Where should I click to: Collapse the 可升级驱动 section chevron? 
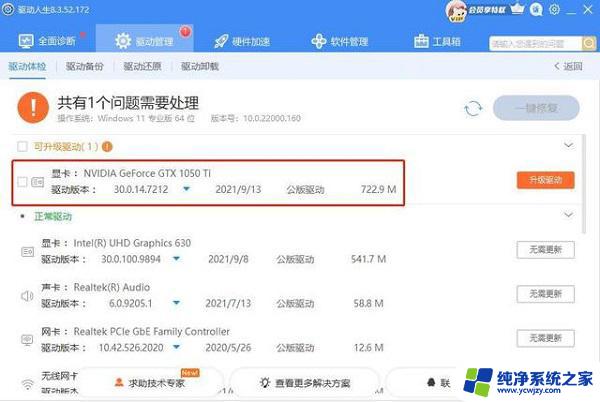click(x=568, y=145)
